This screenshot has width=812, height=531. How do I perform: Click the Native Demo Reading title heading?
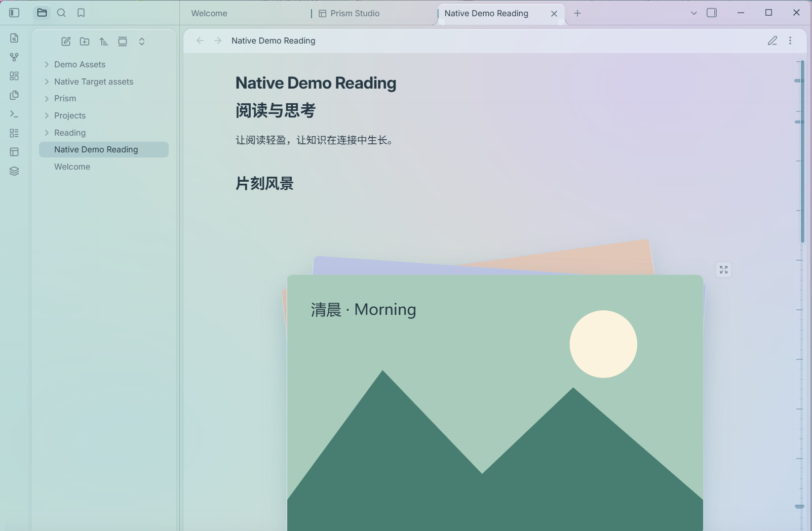316,83
